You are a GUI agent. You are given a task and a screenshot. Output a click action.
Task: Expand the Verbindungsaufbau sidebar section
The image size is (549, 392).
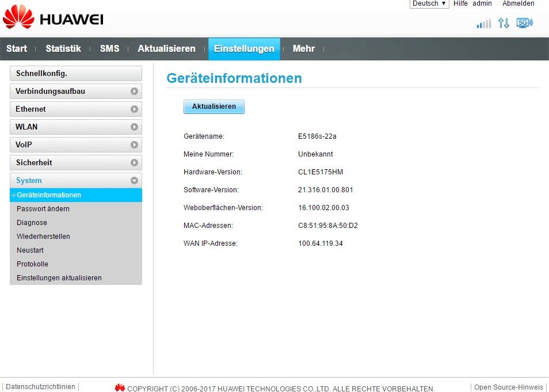(134, 92)
